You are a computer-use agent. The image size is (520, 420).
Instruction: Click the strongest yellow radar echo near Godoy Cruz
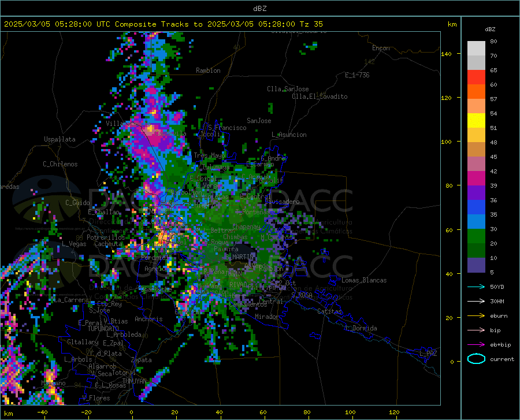[165, 237]
